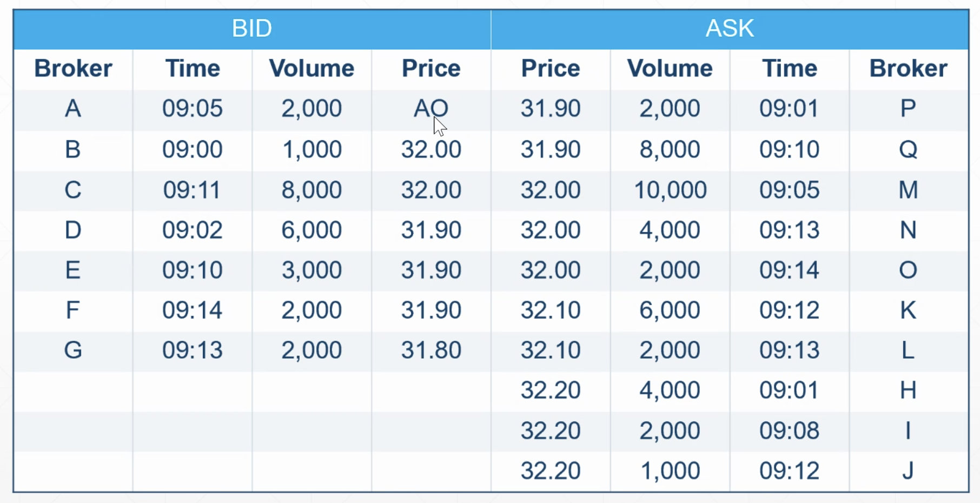This screenshot has height=503, width=980.
Task: Select the 09:00 time for broker B
Action: [192, 149]
